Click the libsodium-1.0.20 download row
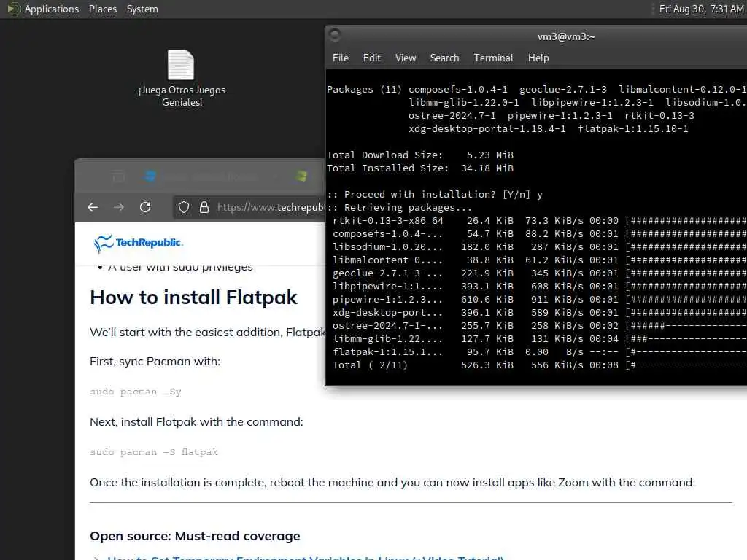747x560 pixels. click(538, 246)
